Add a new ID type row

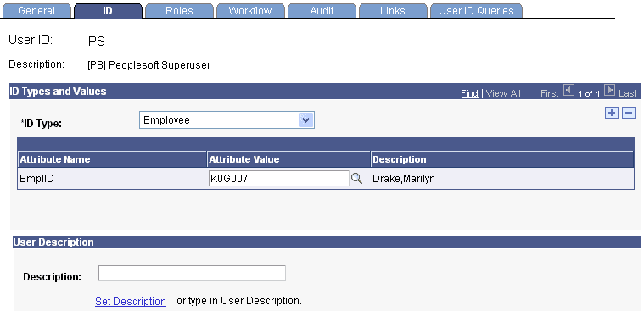612,113
